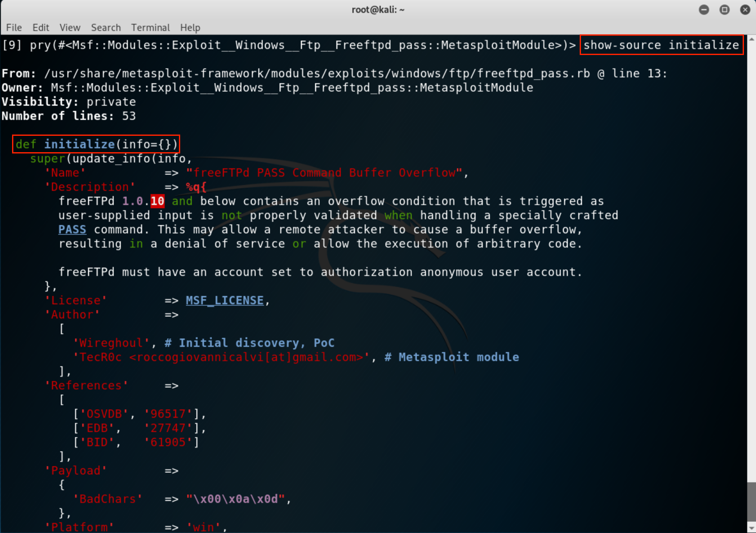Click the 'Author' key
The height and width of the screenshot is (533, 756).
coord(72,314)
